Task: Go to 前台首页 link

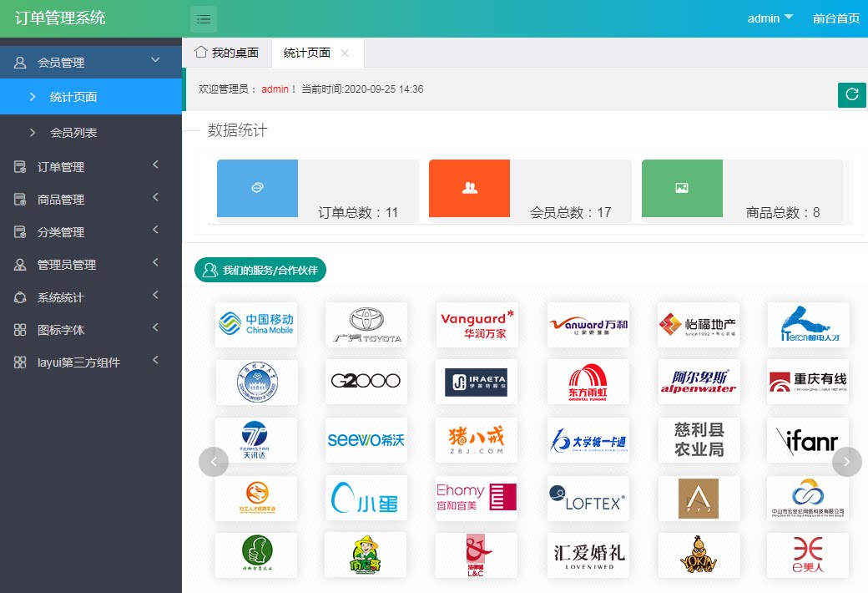Action: pos(836,18)
